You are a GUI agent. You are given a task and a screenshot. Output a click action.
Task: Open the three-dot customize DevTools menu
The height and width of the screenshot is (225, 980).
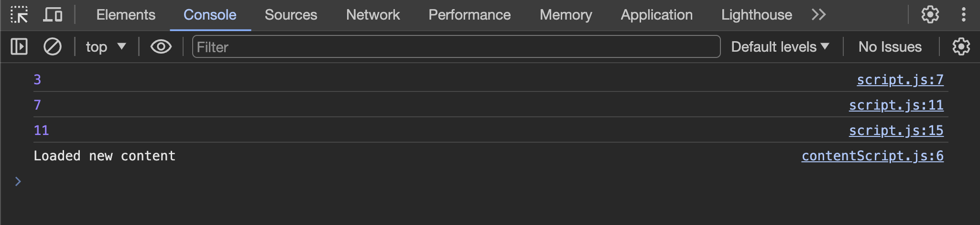coord(964,15)
